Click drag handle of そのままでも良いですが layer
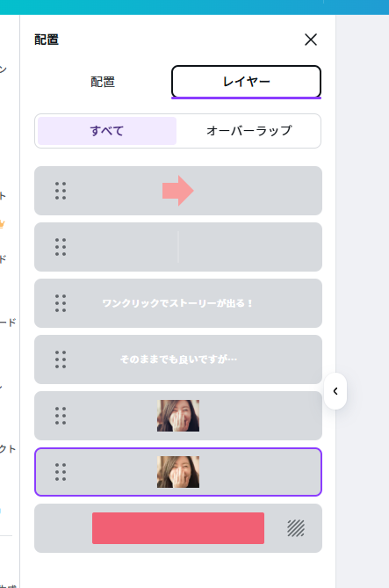The height and width of the screenshot is (588, 389). 61,359
